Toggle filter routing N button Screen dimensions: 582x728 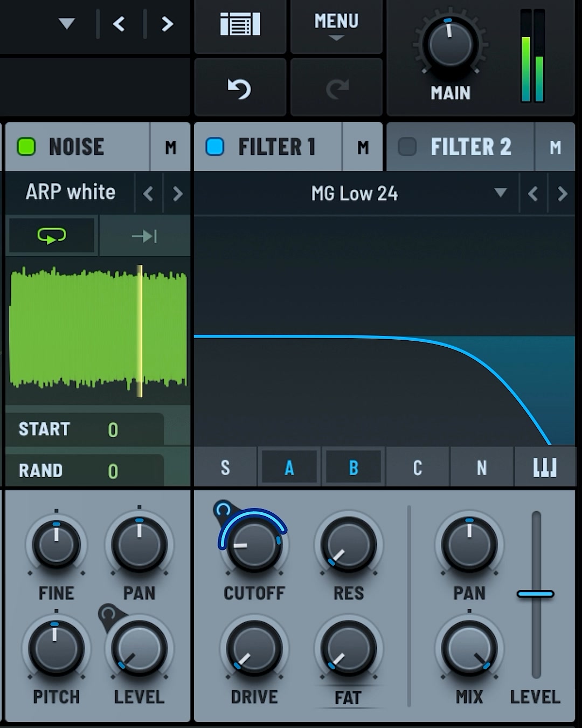point(482,468)
